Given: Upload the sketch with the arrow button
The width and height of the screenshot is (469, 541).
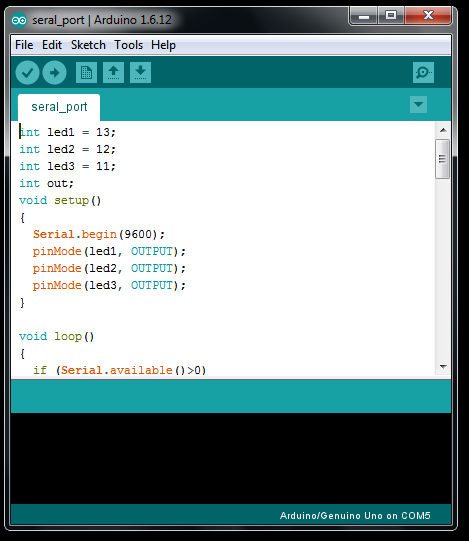Looking at the screenshot, I should click(54, 72).
